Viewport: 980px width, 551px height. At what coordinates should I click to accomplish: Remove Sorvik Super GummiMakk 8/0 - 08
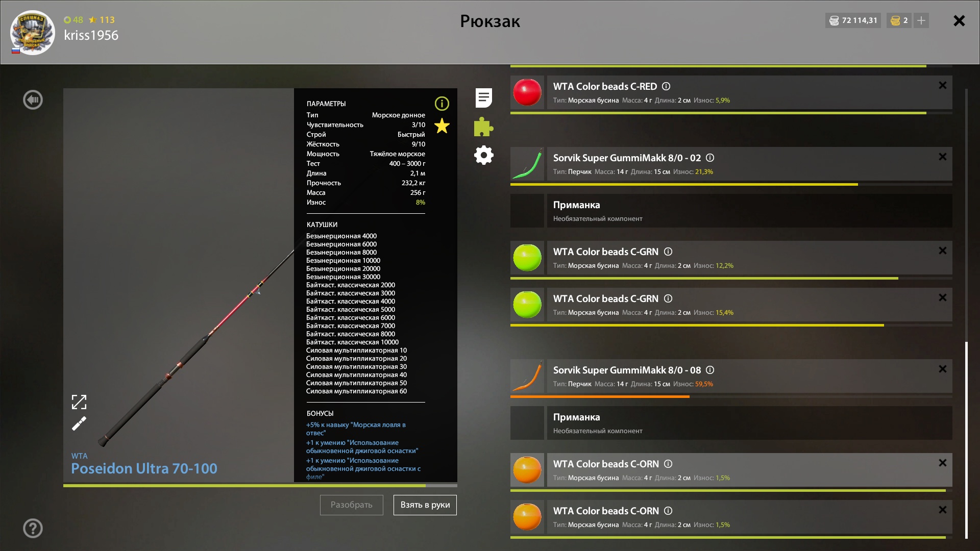click(x=943, y=369)
